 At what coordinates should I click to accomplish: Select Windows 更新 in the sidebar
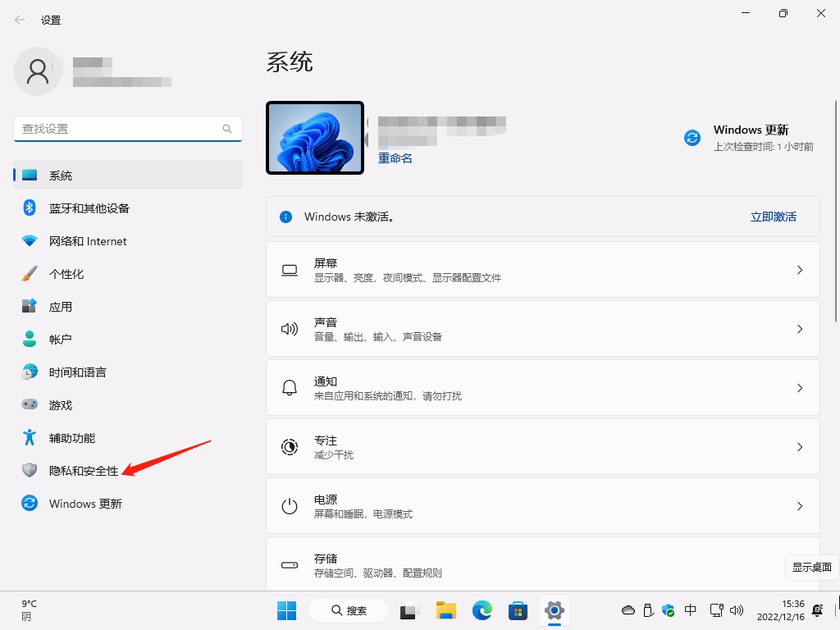tap(85, 504)
